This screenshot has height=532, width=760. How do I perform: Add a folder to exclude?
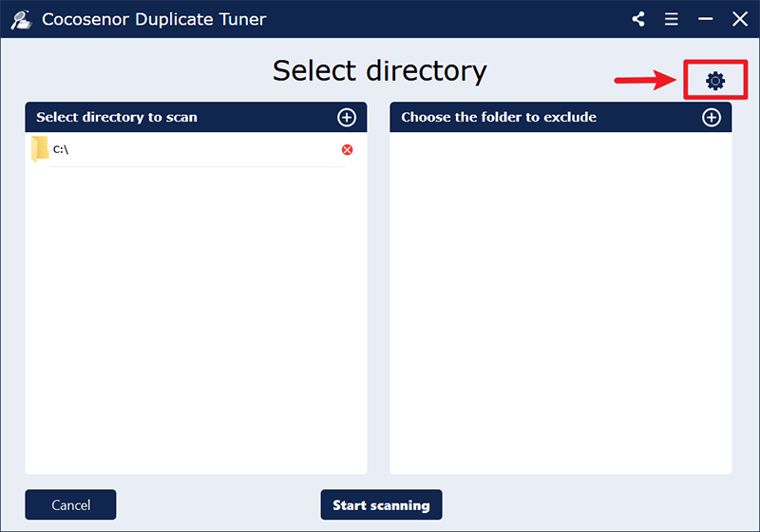[711, 117]
